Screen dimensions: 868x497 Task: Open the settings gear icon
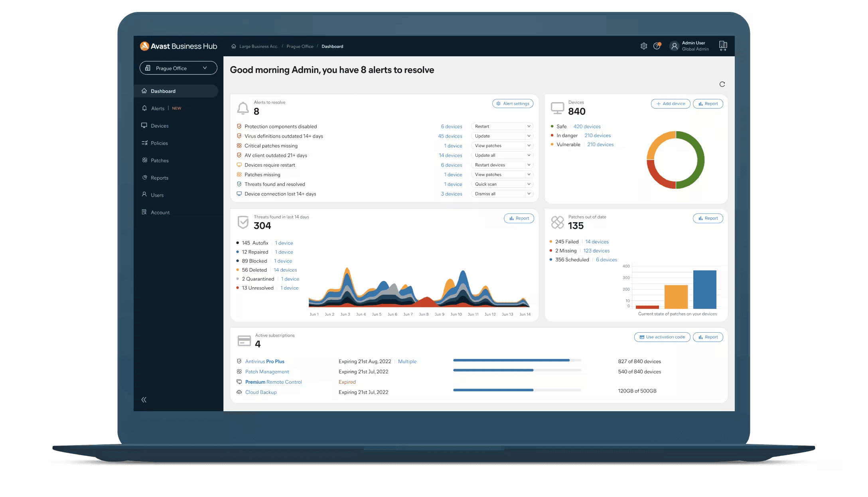644,46
